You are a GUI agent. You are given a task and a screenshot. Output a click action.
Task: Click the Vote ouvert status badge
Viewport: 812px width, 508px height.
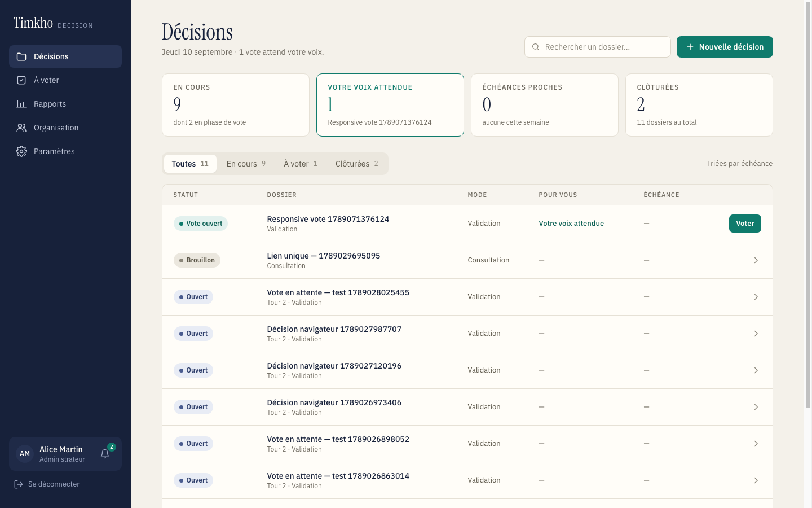201,224
